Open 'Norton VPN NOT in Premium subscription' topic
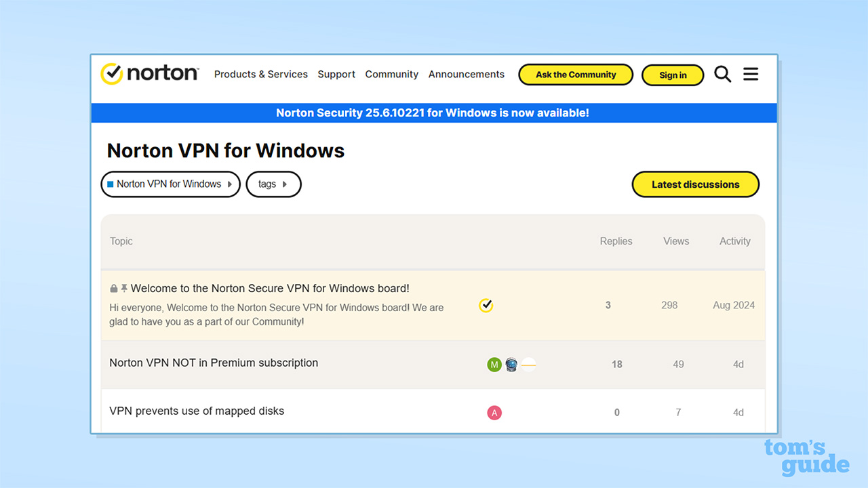This screenshot has height=488, width=868. (x=214, y=363)
